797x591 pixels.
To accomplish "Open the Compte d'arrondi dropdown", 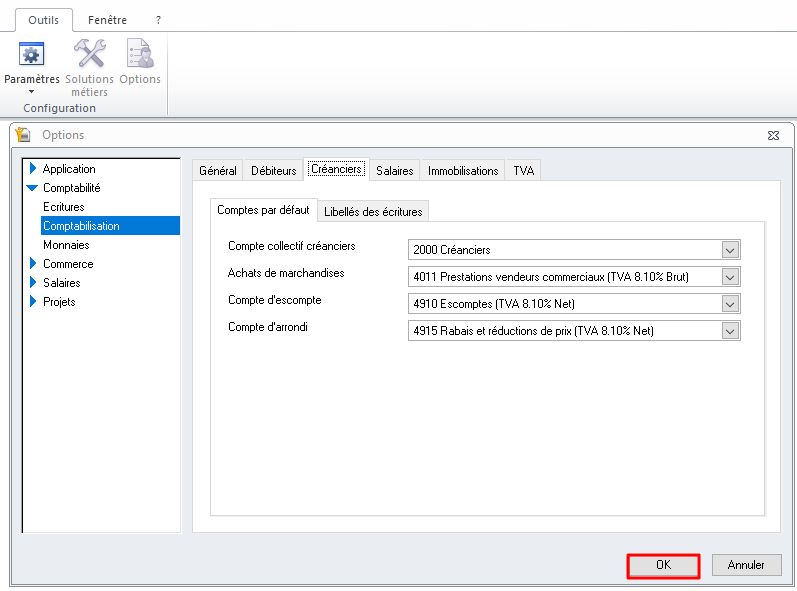I will click(730, 331).
